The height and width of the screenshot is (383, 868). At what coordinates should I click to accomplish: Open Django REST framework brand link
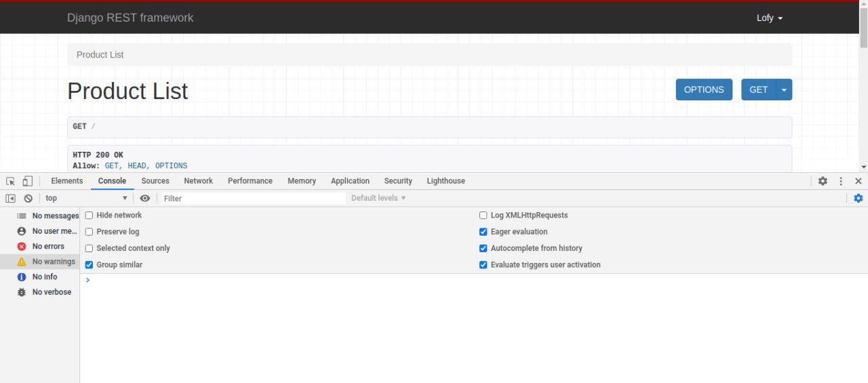pyautogui.click(x=130, y=18)
